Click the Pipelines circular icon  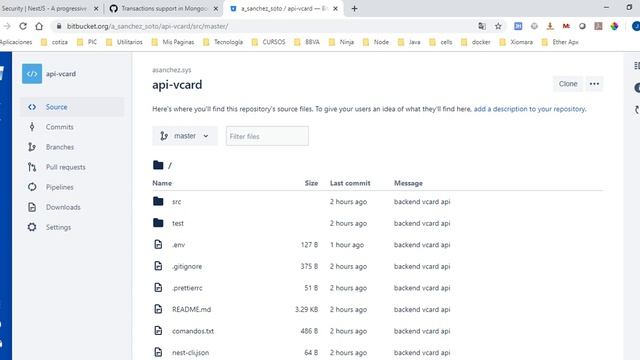point(32,187)
